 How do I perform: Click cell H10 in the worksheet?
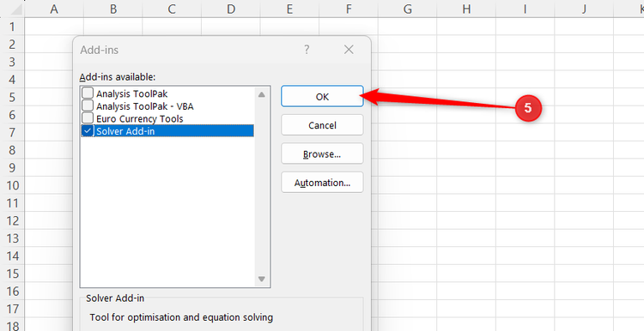466,185
